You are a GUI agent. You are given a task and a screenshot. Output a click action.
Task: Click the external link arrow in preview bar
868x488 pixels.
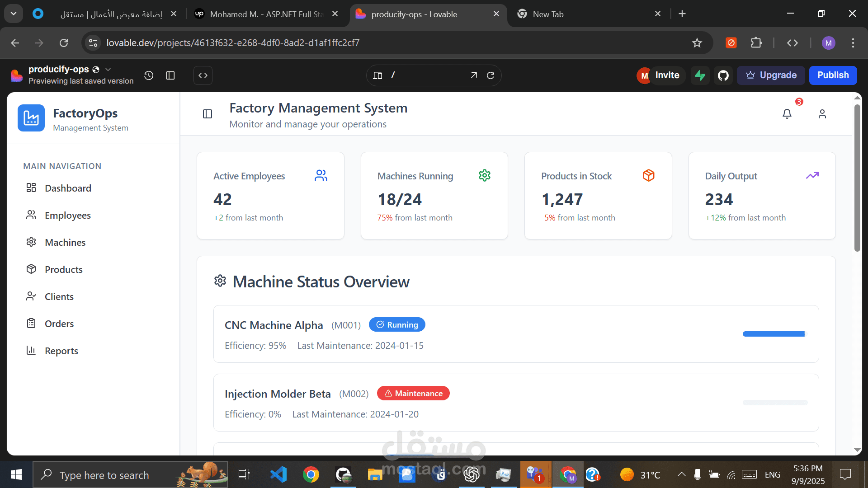(474, 75)
